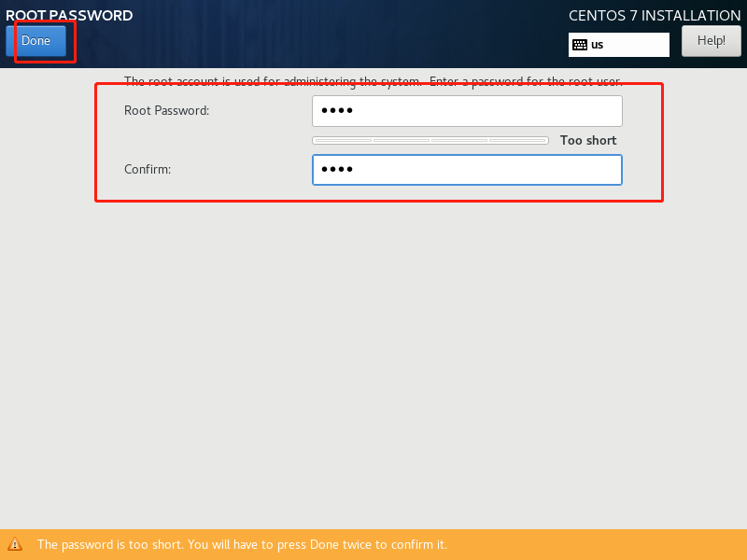Click the warning triangle icon in orange bar
Screen dimensions: 747x560
[x=15, y=544]
